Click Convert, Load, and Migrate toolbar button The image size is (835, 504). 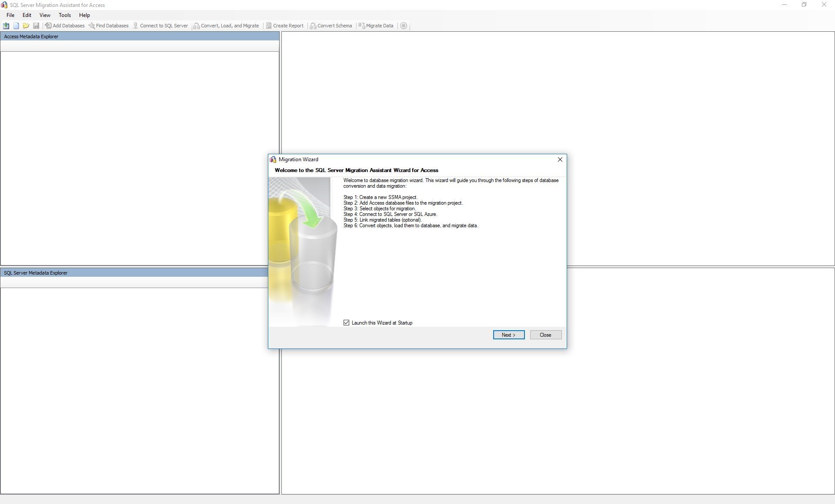point(226,26)
